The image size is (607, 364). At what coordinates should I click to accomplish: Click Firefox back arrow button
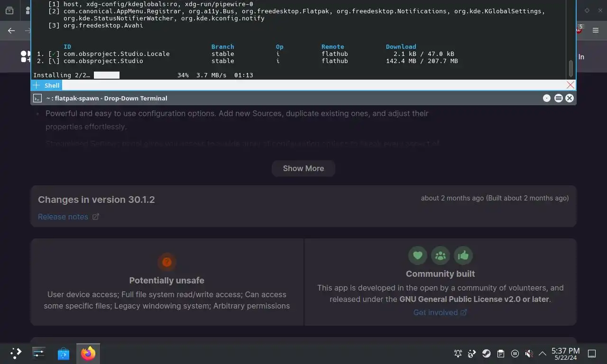tap(11, 30)
